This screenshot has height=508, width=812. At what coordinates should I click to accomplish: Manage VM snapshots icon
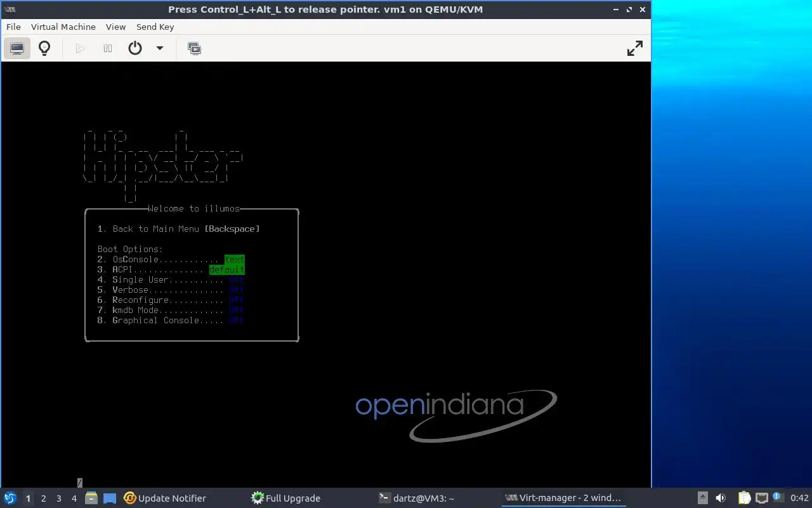coord(195,48)
